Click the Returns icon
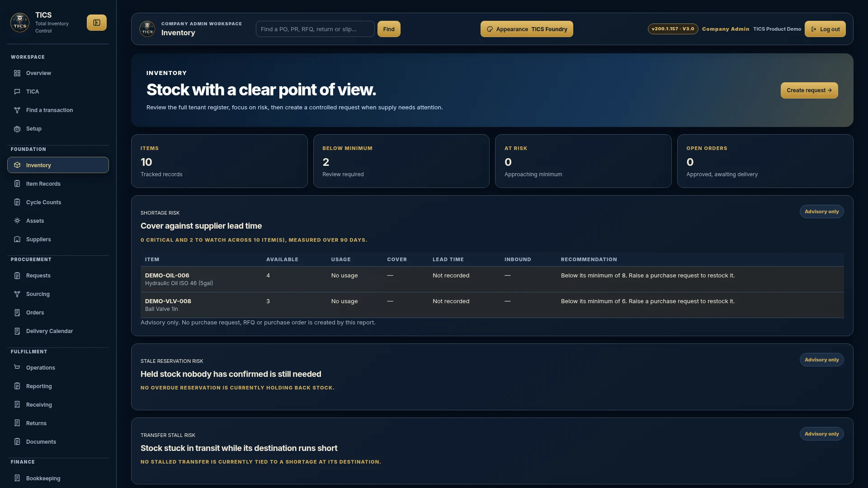Image resolution: width=868 pixels, height=488 pixels. point(17,423)
